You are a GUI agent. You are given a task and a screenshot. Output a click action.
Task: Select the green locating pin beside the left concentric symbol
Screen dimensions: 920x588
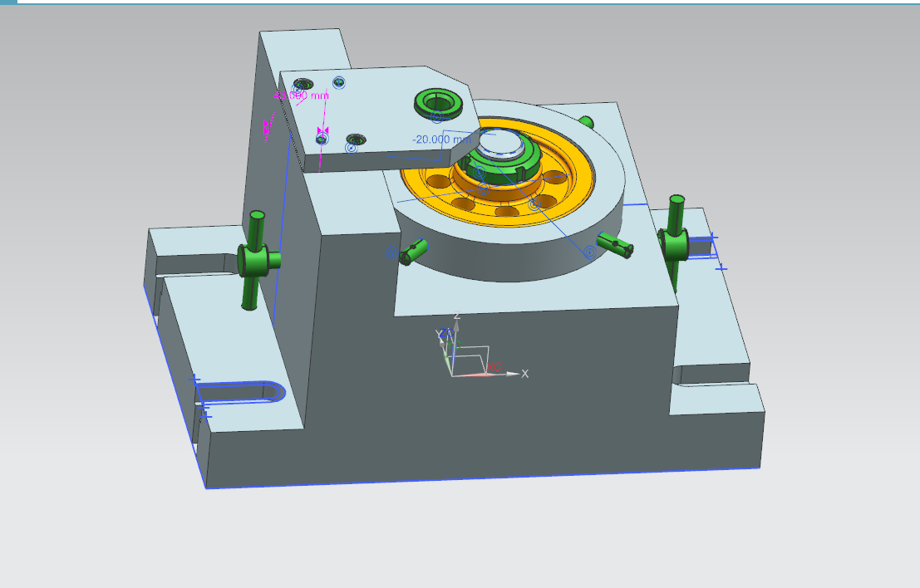412,252
